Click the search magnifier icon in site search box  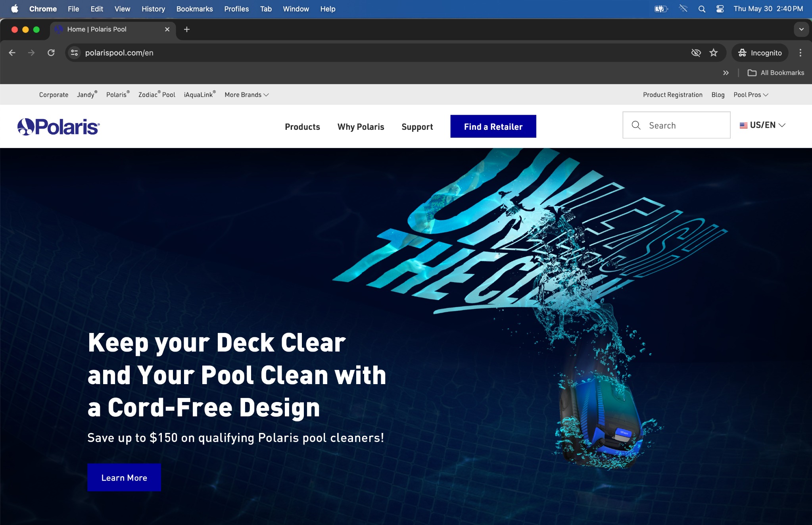pos(636,125)
